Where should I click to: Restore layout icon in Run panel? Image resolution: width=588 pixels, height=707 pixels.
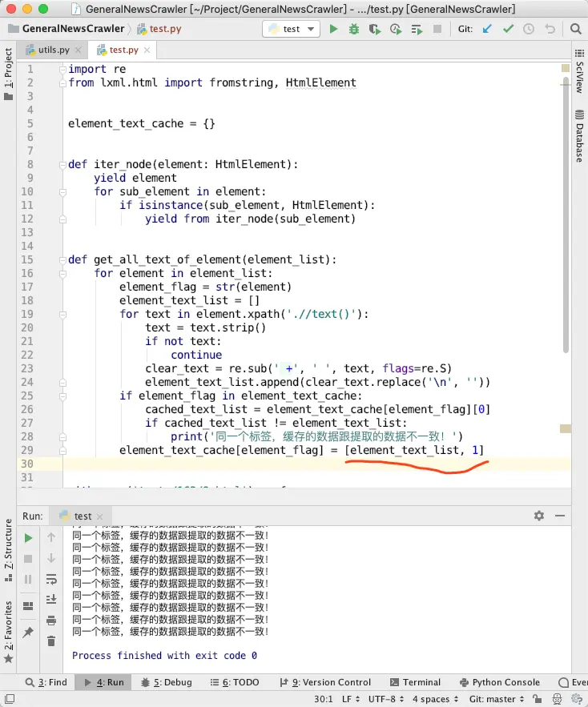28,605
